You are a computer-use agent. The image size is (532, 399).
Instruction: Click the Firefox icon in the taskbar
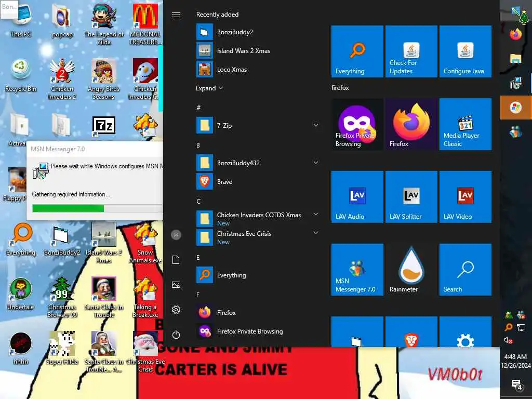coord(516,34)
